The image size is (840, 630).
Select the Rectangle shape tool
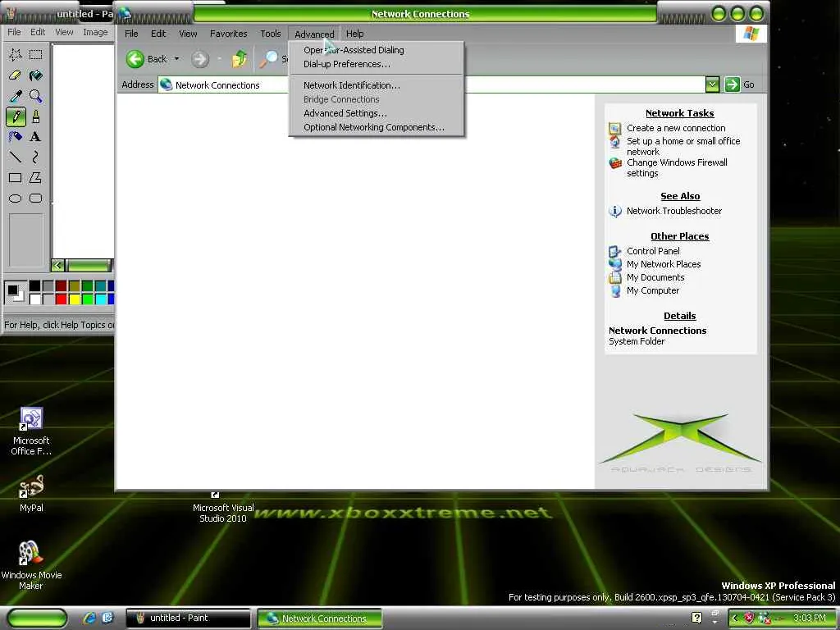click(15, 178)
